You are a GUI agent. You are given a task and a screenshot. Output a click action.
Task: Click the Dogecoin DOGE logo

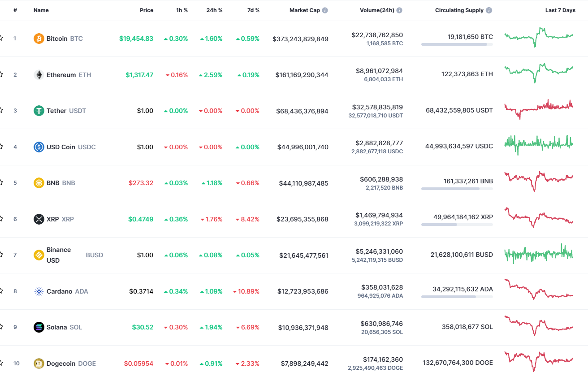pyautogui.click(x=39, y=363)
